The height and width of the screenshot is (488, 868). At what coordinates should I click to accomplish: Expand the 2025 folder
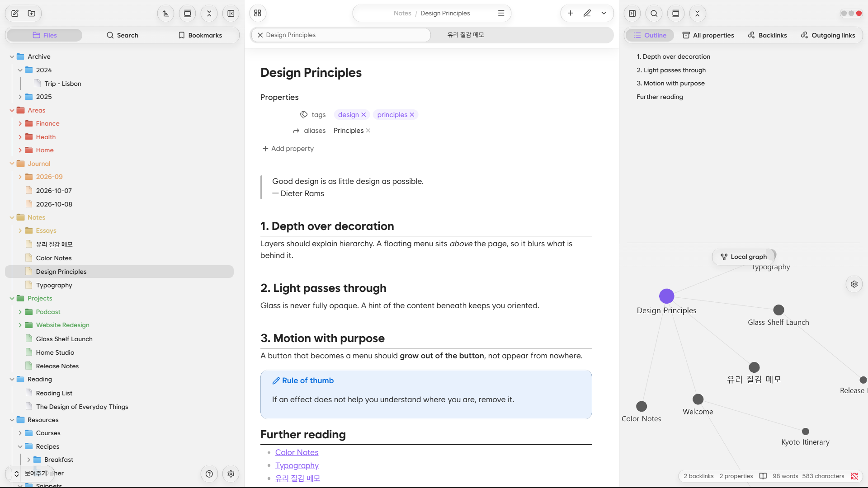point(20,97)
